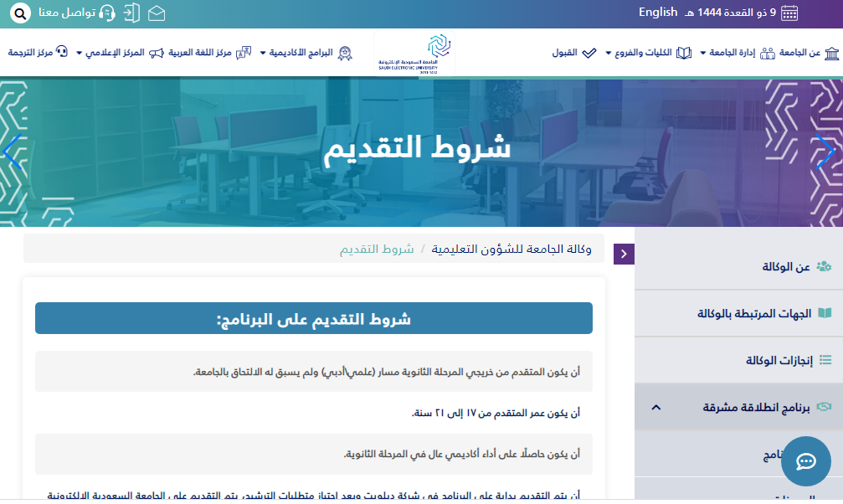The image size is (843, 504).
Task: Click the book icon beside الجهات المرتبطة بالوكالة
Action: (825, 313)
